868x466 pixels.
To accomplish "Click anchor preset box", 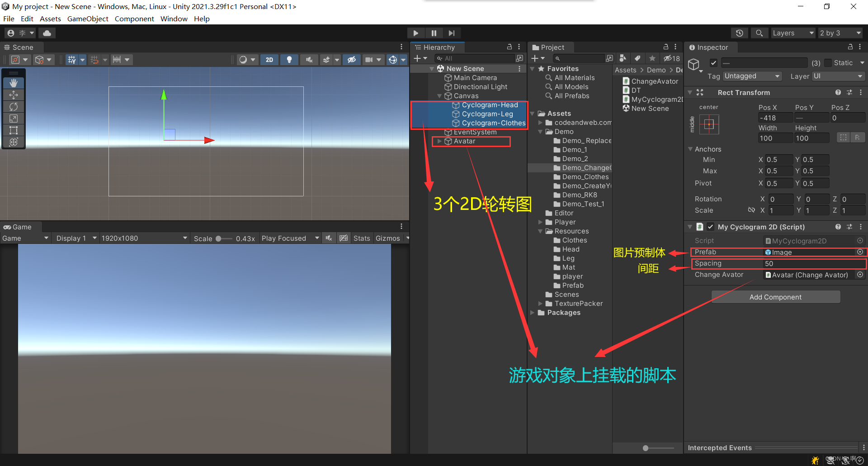I will point(709,124).
